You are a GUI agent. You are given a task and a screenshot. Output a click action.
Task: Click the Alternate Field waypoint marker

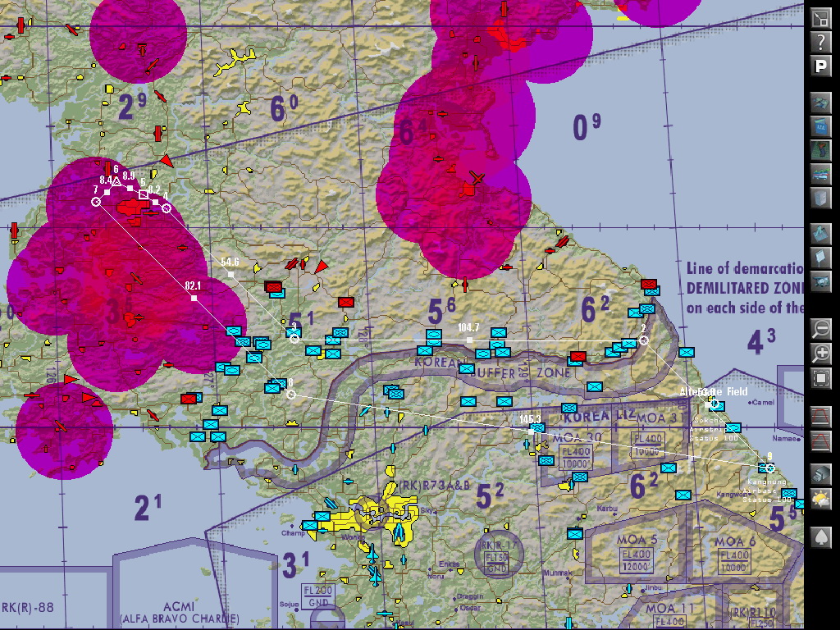tap(714, 404)
